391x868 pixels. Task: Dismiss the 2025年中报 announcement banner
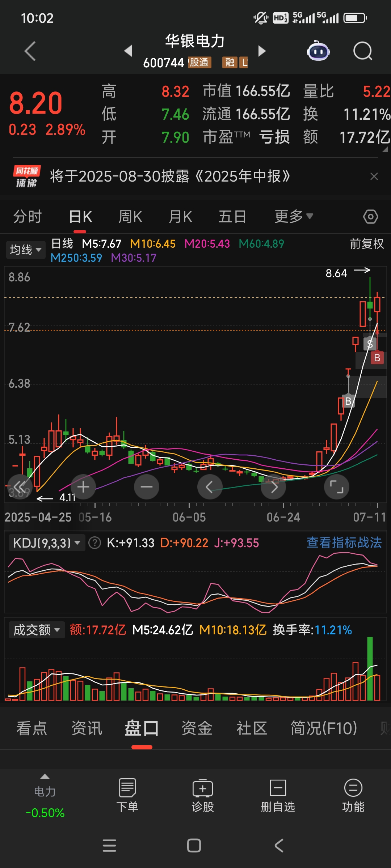pyautogui.click(x=374, y=176)
